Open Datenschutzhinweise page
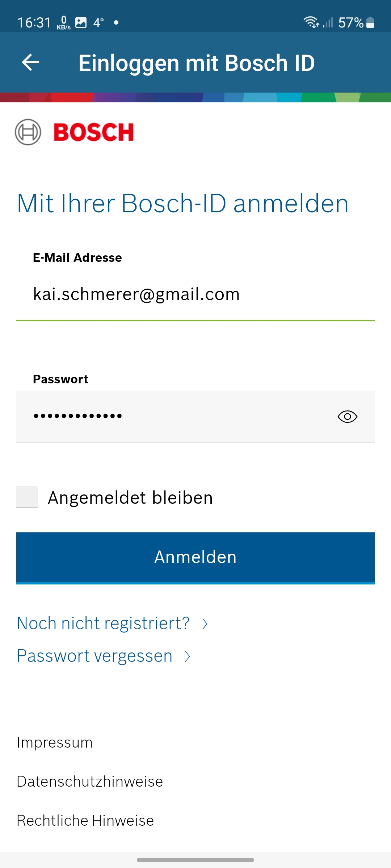 pyautogui.click(x=90, y=782)
